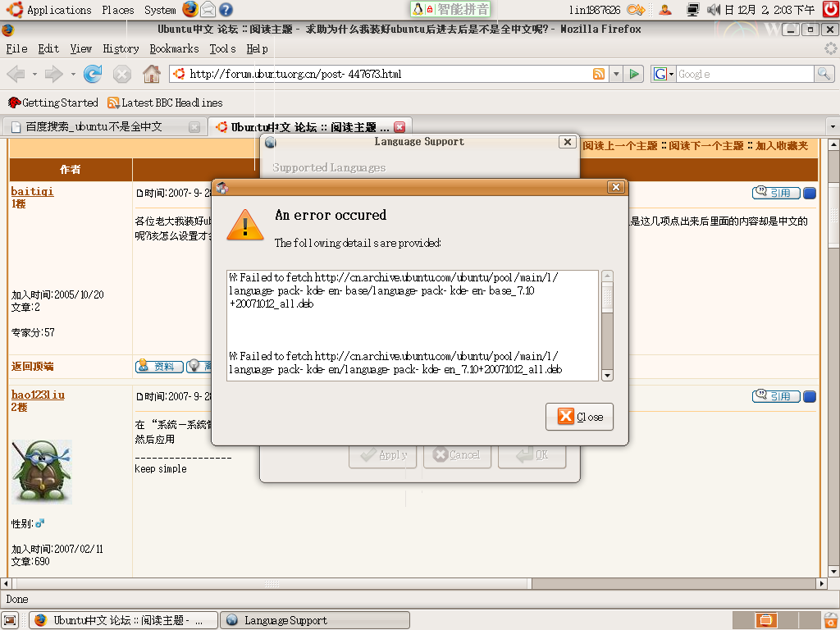Click Cancel in the Language Support window
Screen dimensions: 840x630
457,454
